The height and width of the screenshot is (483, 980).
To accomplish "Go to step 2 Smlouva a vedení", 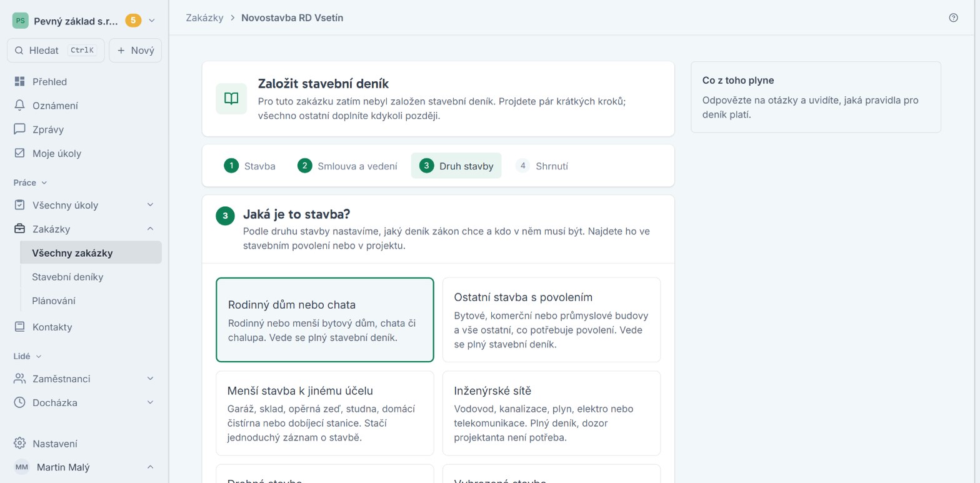I will tap(347, 166).
